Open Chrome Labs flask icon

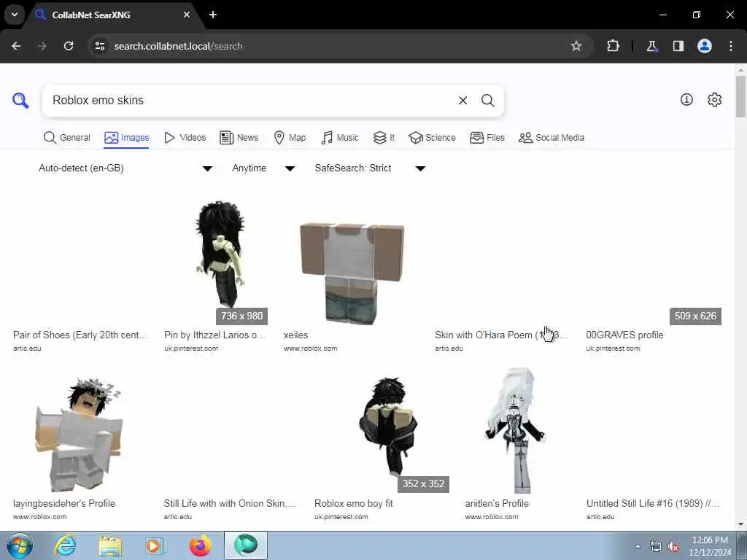click(x=651, y=46)
